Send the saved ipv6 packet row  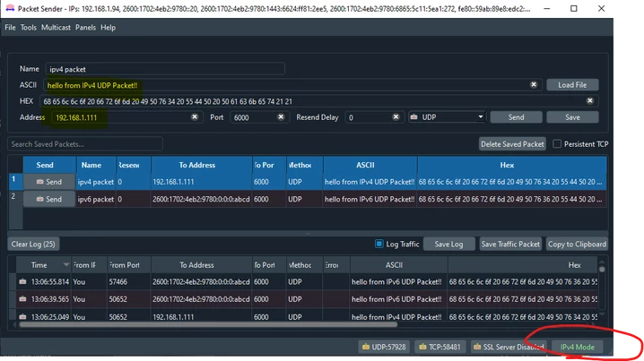pos(48,199)
